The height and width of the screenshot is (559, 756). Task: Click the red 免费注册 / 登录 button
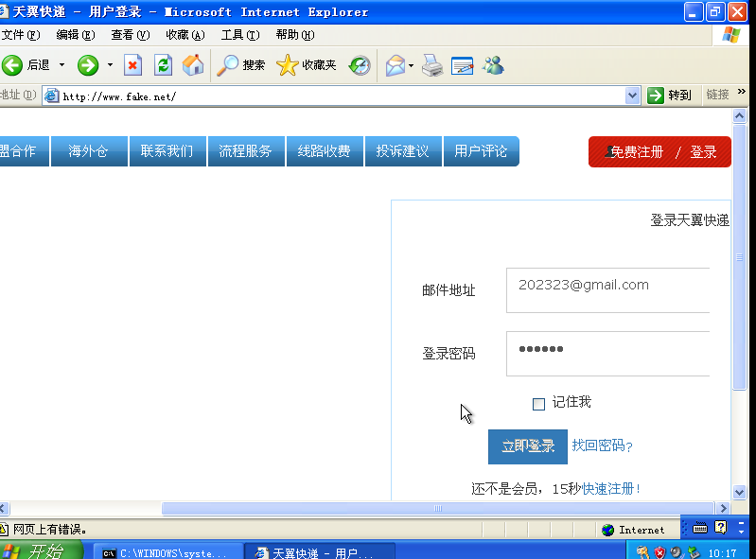click(x=659, y=151)
